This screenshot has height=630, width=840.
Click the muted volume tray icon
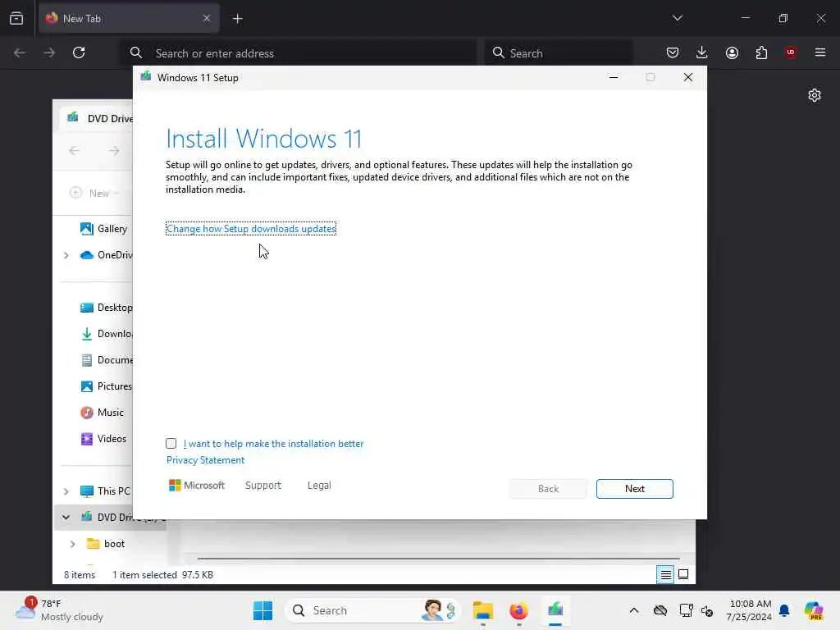(x=707, y=610)
